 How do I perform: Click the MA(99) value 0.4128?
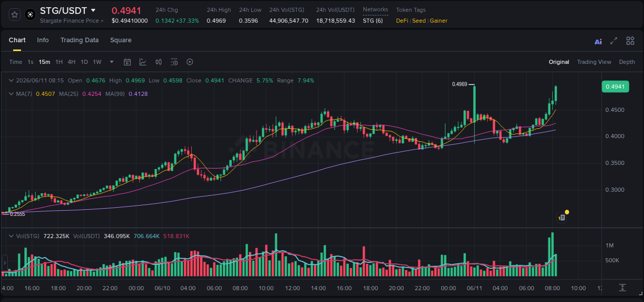tap(138, 94)
